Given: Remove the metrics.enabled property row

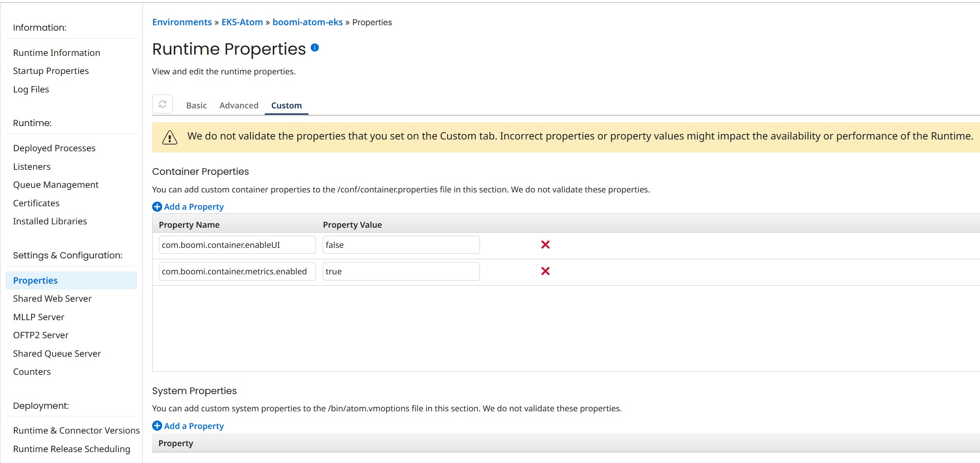Looking at the screenshot, I should (545, 271).
